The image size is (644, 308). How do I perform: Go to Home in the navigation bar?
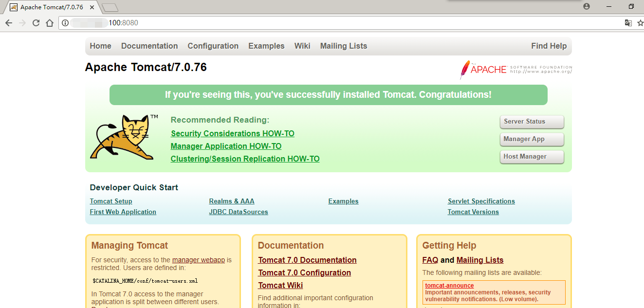coord(101,46)
